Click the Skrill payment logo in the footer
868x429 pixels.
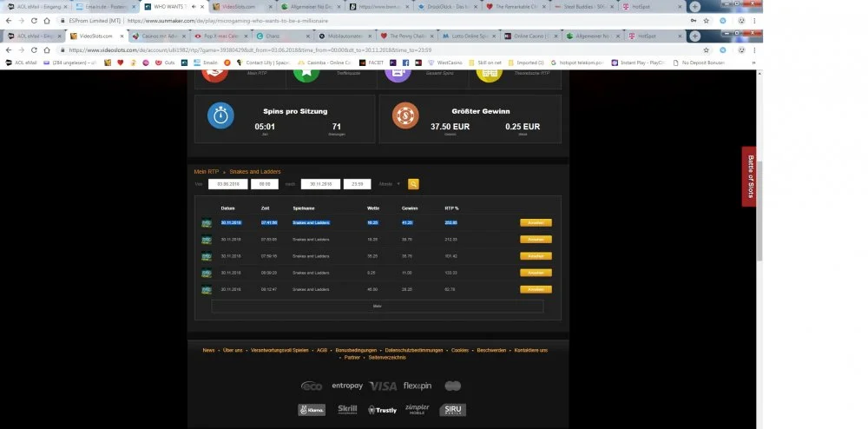347,410
